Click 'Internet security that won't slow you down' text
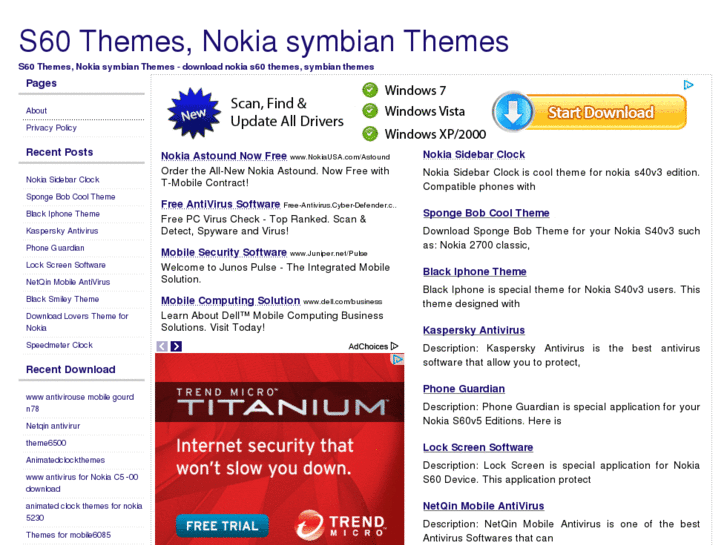The width and height of the screenshot is (727, 545). point(264,457)
